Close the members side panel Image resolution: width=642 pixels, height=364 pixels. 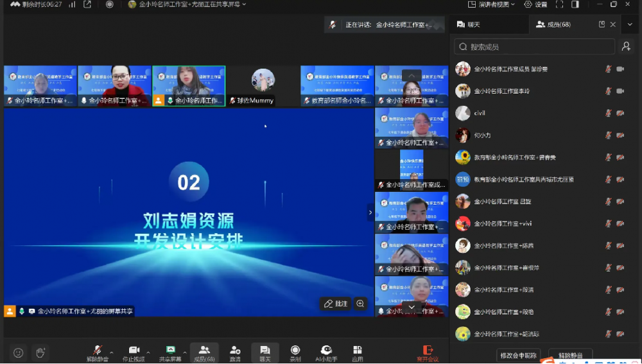tap(613, 24)
